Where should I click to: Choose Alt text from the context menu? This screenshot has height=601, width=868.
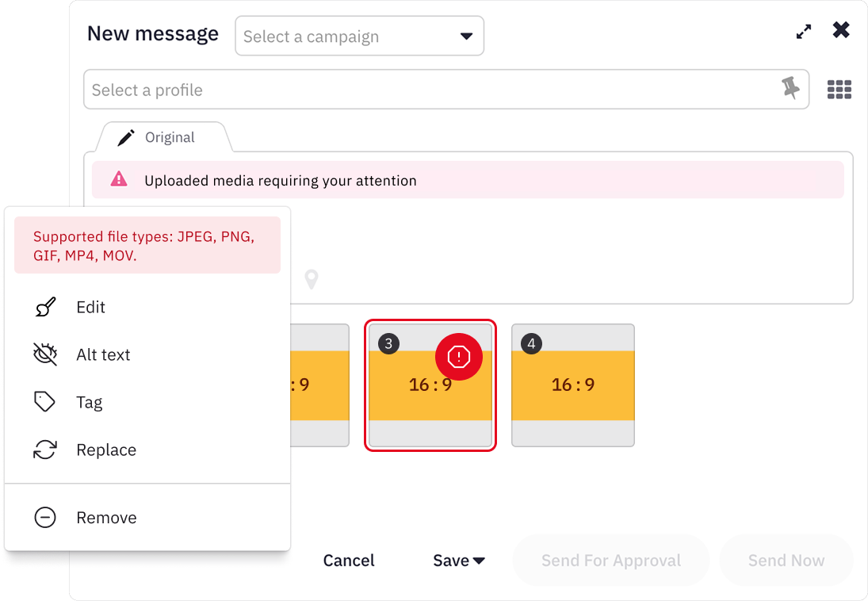click(105, 354)
